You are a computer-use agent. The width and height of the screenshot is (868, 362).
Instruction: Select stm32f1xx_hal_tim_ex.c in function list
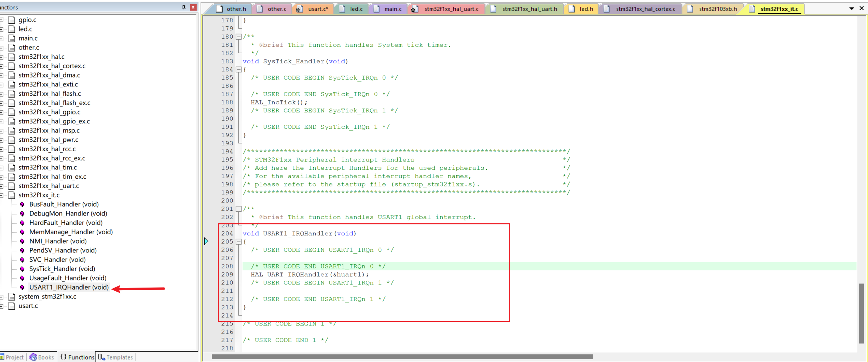tap(52, 177)
